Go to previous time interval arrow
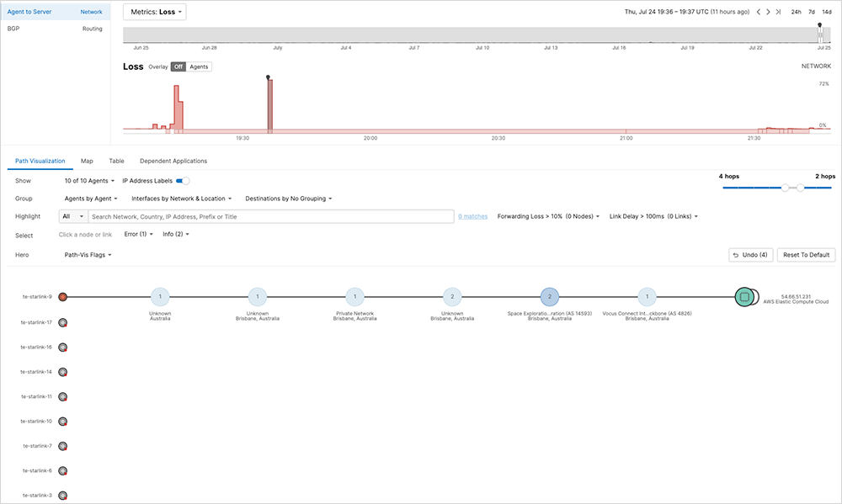This screenshot has width=842, height=504. 758,12
